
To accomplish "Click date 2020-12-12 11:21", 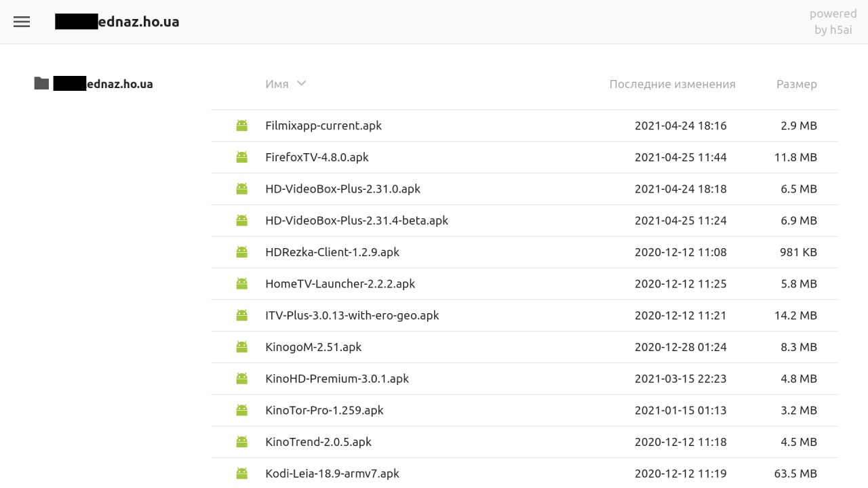I will [680, 315].
